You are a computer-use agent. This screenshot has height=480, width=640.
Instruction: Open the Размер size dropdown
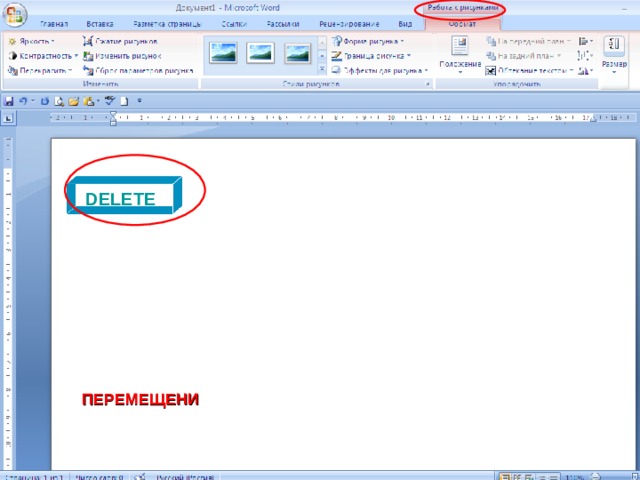tap(614, 56)
